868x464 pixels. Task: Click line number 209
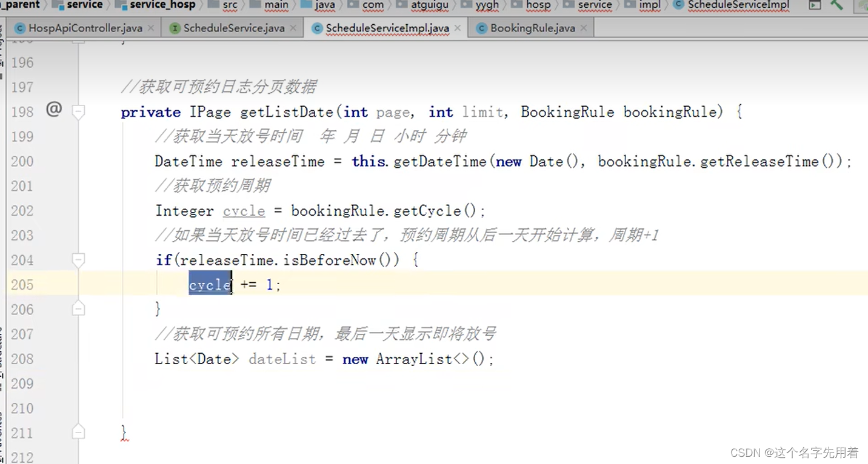click(22, 384)
